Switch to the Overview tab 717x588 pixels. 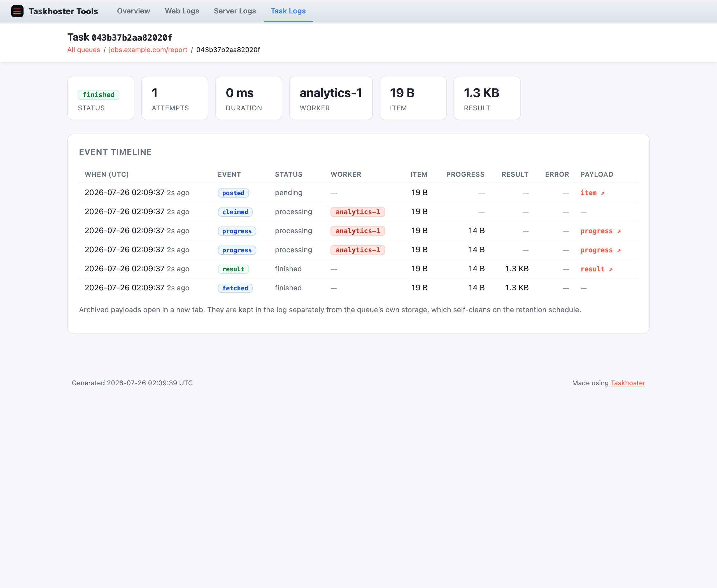coord(134,11)
